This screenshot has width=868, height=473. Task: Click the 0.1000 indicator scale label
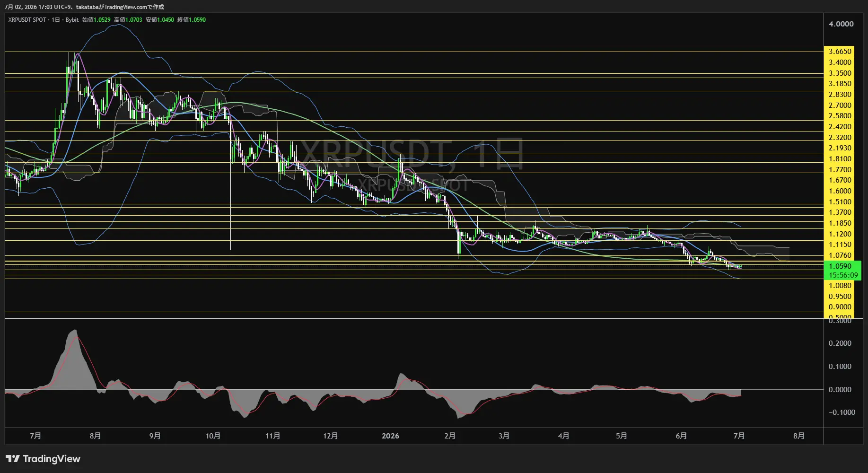(840, 367)
